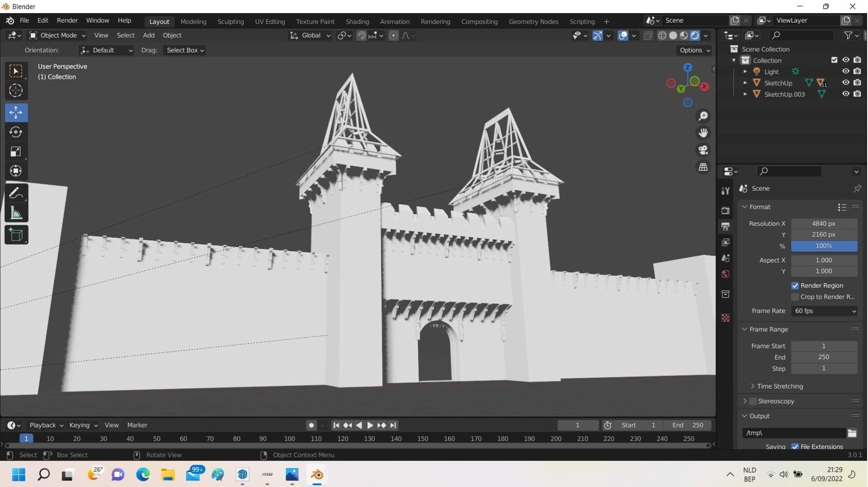Select the Rotate tool in the toolbar
The width and height of the screenshot is (868, 487).
click(x=16, y=132)
